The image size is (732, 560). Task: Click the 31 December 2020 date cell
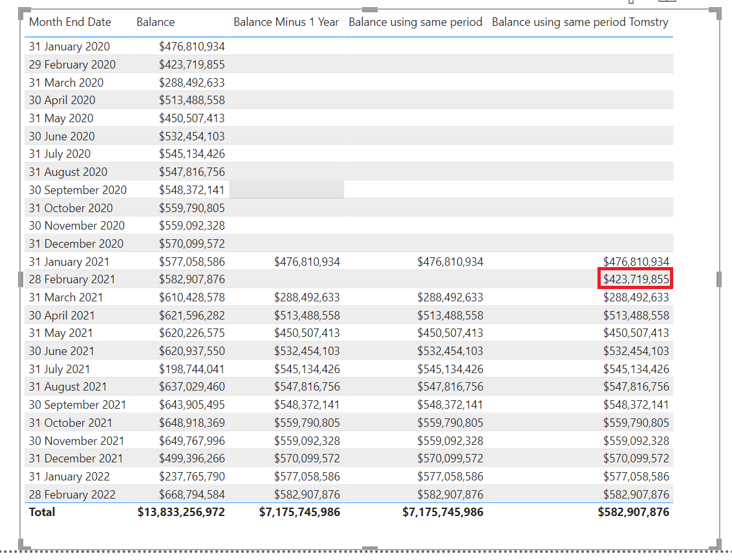(76, 244)
